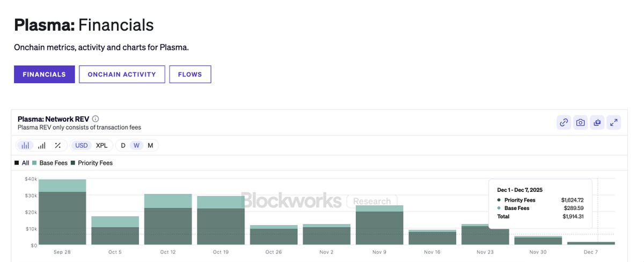
Task: Open the info icon beside Network REV
Action: tap(96, 119)
